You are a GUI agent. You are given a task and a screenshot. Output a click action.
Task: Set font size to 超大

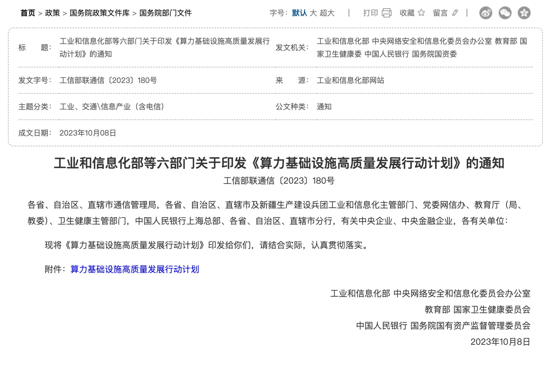327,13
